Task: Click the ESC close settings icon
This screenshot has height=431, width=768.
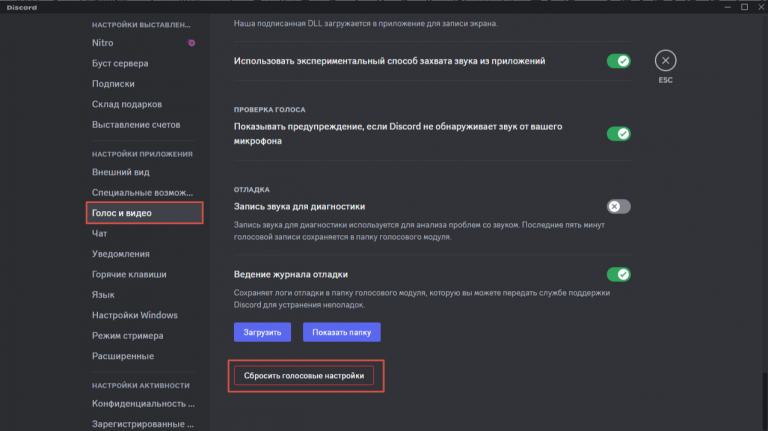Action: [665, 61]
